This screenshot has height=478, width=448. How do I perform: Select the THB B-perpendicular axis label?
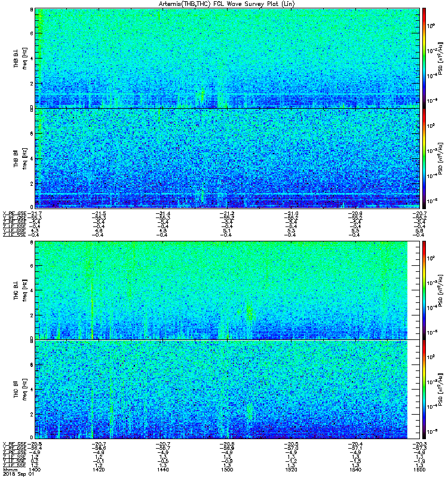click(16, 58)
